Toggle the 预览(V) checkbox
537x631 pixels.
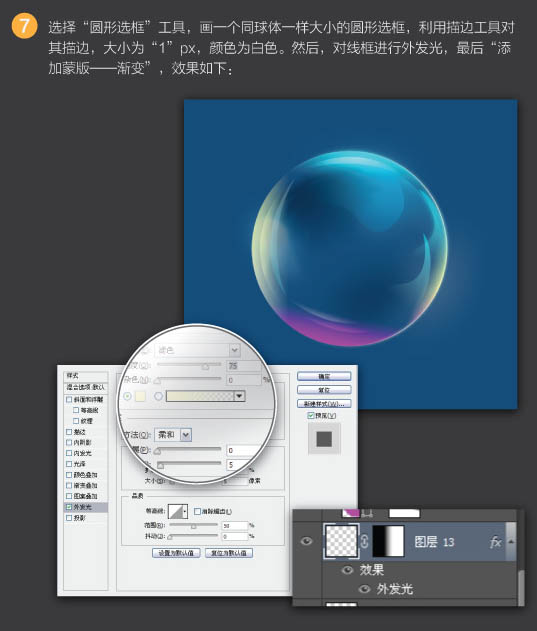point(311,415)
